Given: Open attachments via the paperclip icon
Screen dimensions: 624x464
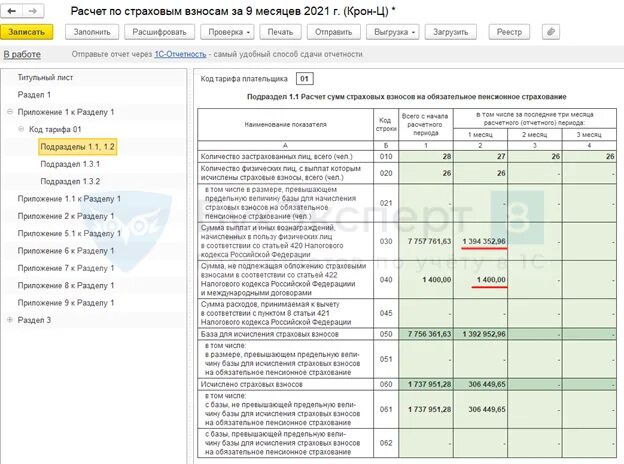Looking at the screenshot, I should click(x=551, y=32).
